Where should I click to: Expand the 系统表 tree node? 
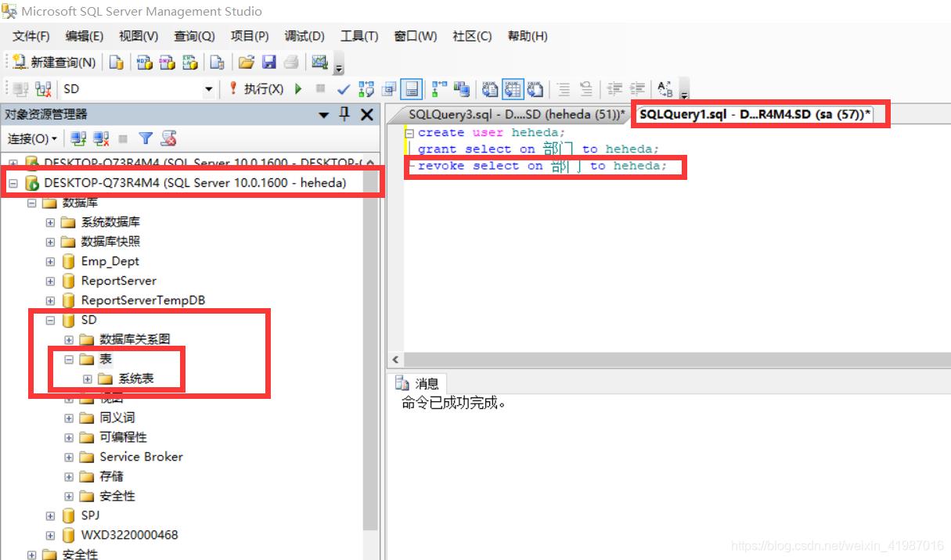pos(88,378)
